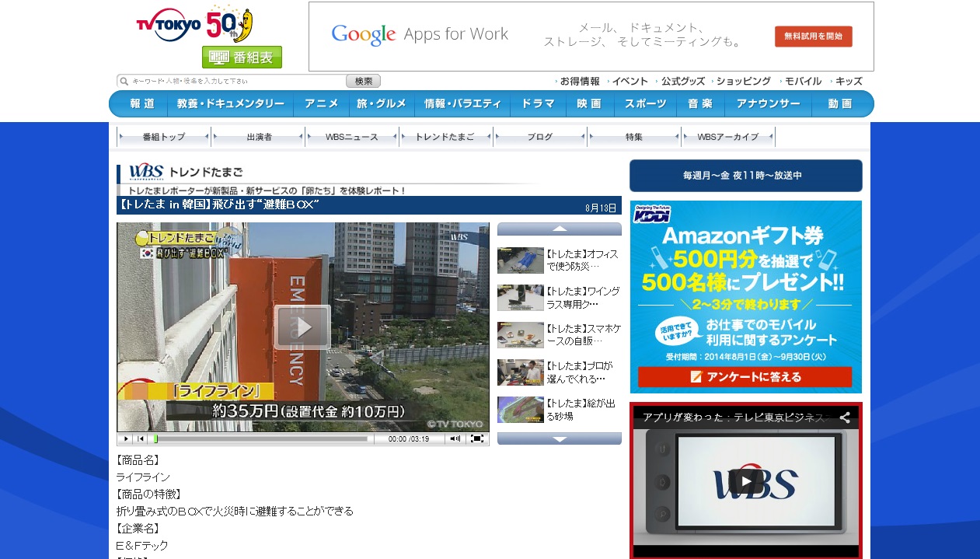Screen dimensions: 980x559
Task: Click the アンケートに答える button
Action: coord(745,377)
